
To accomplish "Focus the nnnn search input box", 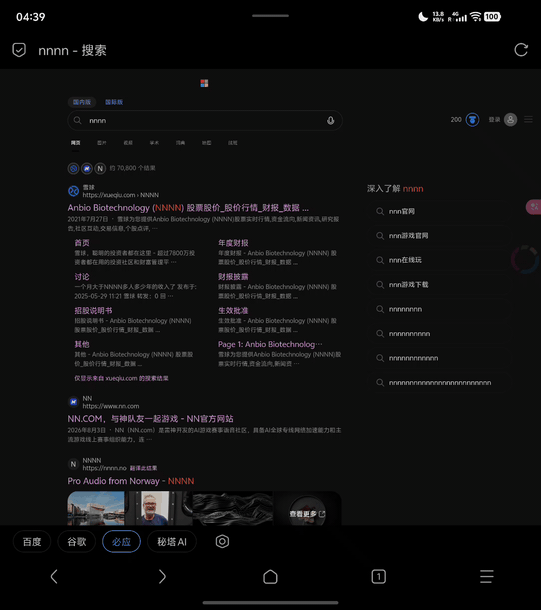I will tap(205, 121).
